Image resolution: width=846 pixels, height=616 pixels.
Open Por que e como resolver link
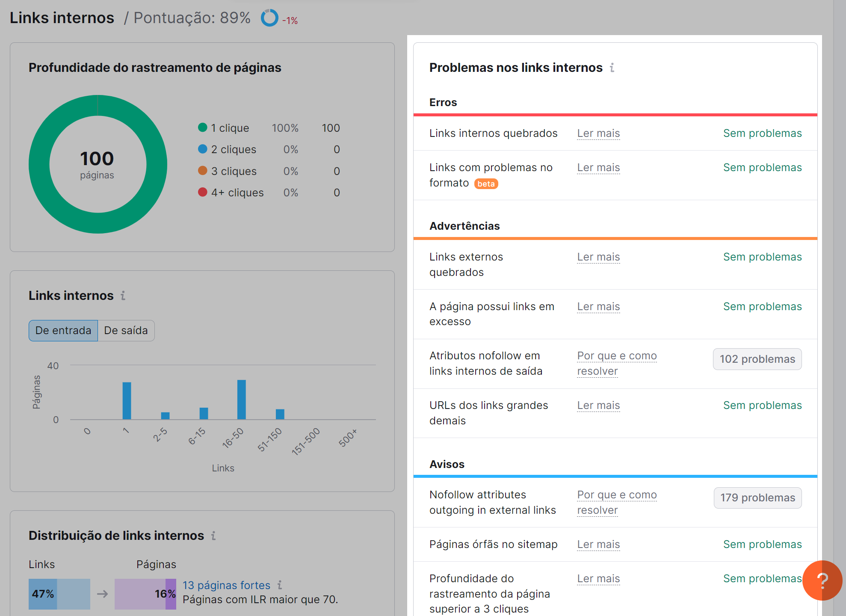pyautogui.click(x=616, y=363)
